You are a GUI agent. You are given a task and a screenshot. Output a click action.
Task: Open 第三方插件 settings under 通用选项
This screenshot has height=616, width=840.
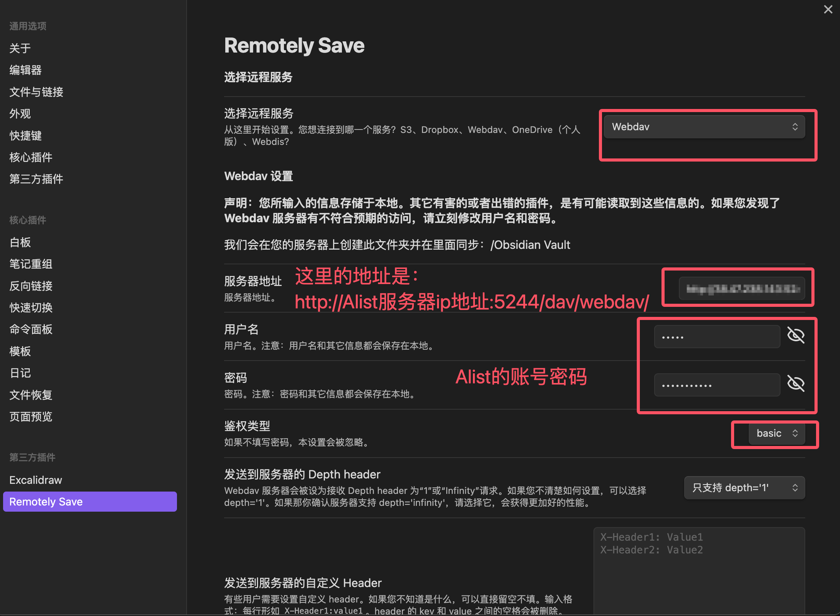(90, 179)
